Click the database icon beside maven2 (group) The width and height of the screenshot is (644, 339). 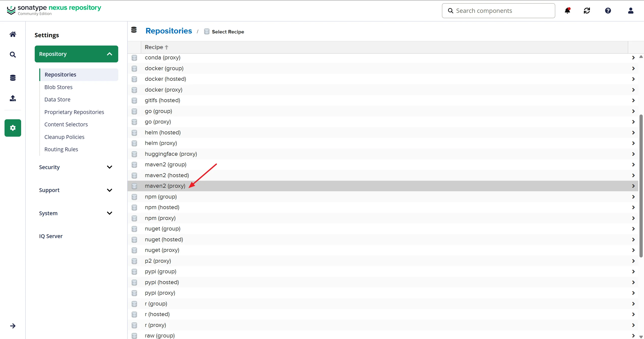(x=134, y=165)
